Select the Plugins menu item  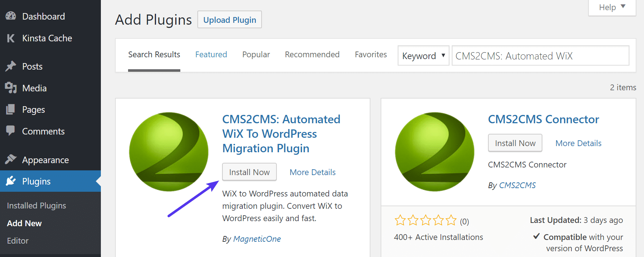point(50,181)
